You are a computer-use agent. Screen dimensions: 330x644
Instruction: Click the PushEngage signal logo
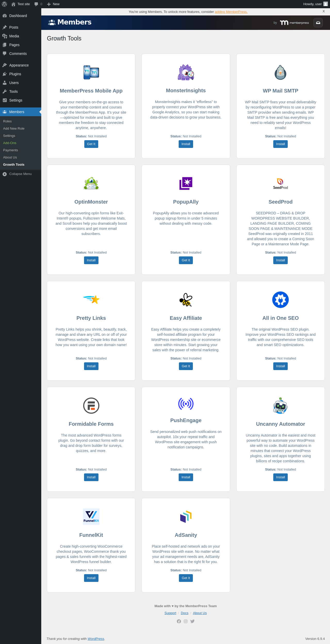tap(186, 404)
